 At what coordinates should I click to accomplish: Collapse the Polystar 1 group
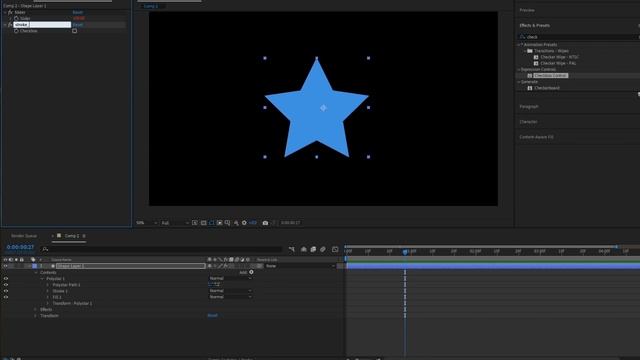pyautogui.click(x=42, y=279)
